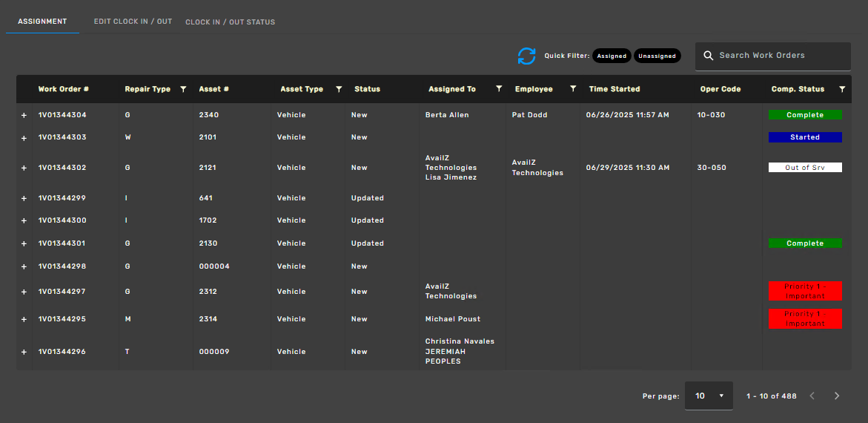Open the Assigned To column filter
Screen dimensions: 868x423
499,89
